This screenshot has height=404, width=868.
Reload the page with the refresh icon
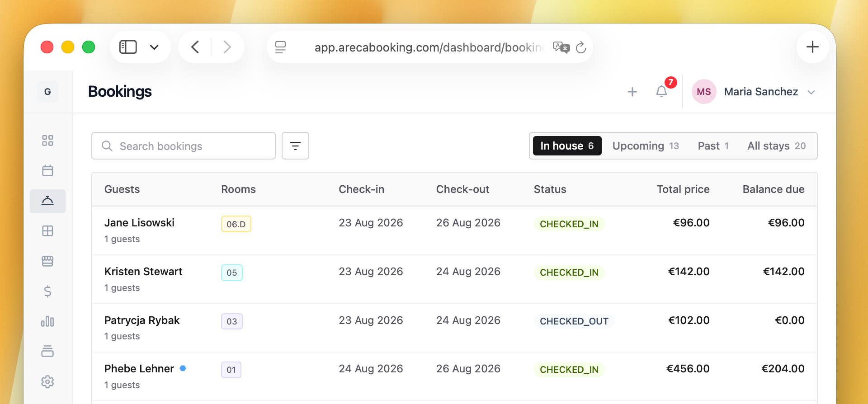click(581, 47)
